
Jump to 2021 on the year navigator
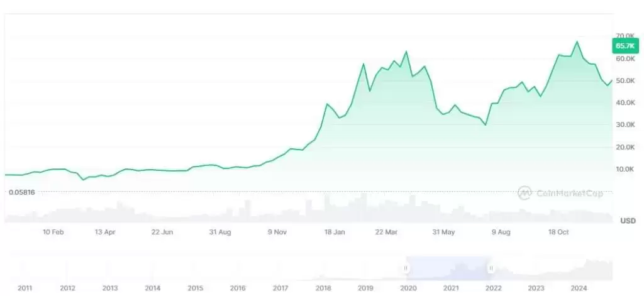pos(451,288)
